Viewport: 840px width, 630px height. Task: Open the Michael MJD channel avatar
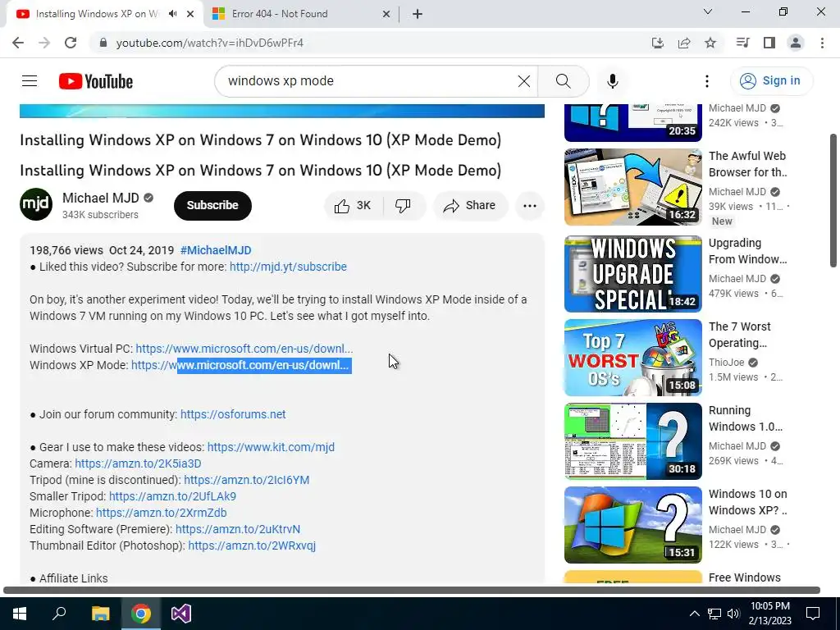(36, 204)
